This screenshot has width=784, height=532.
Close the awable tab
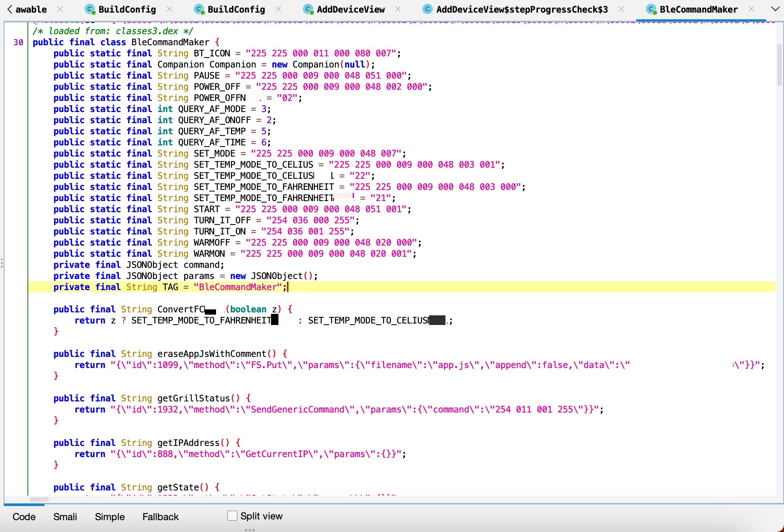tap(61, 9)
